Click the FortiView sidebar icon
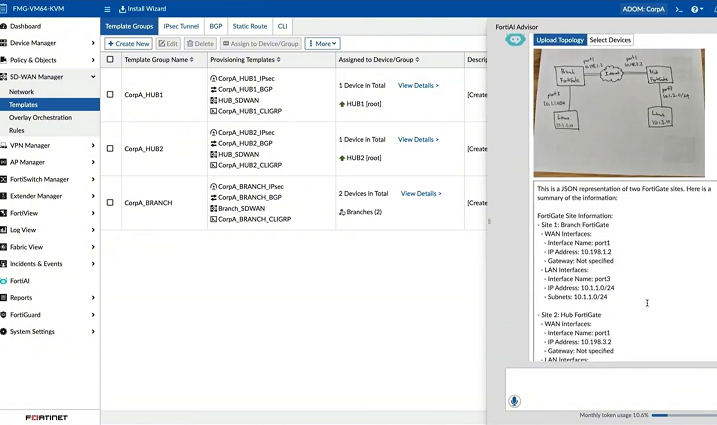717x425 pixels. click(4, 213)
